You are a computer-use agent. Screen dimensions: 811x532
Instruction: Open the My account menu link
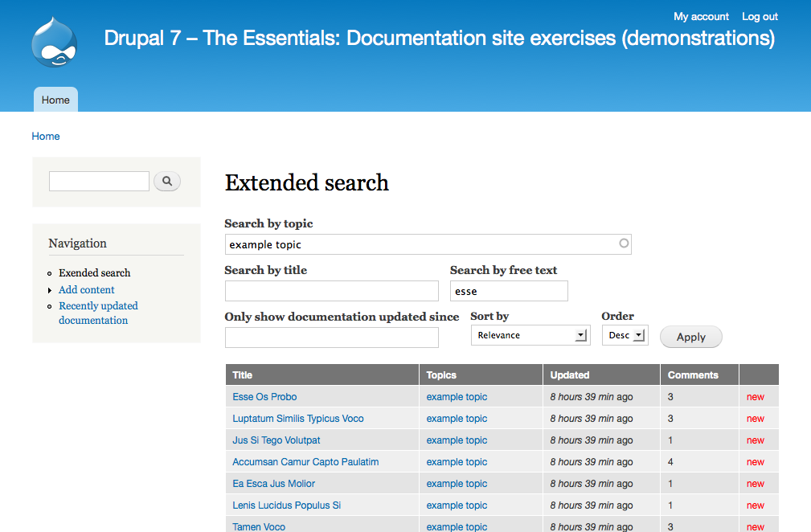click(701, 16)
